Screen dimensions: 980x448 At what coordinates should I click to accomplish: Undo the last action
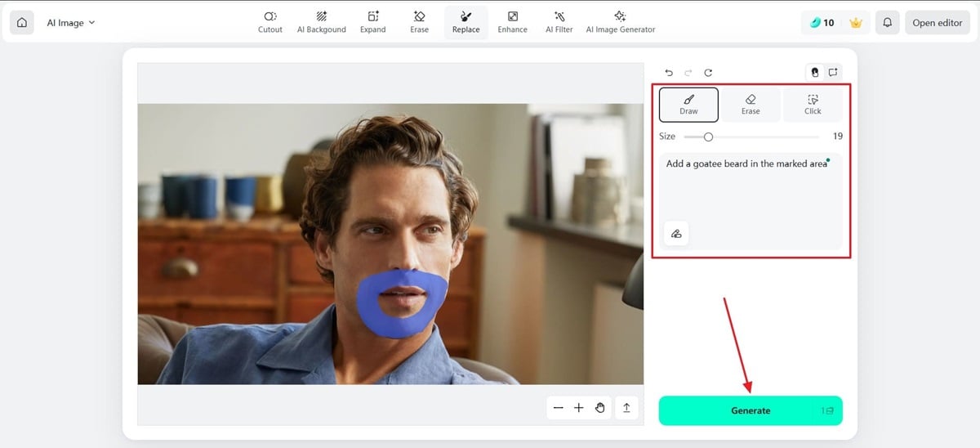pos(669,73)
